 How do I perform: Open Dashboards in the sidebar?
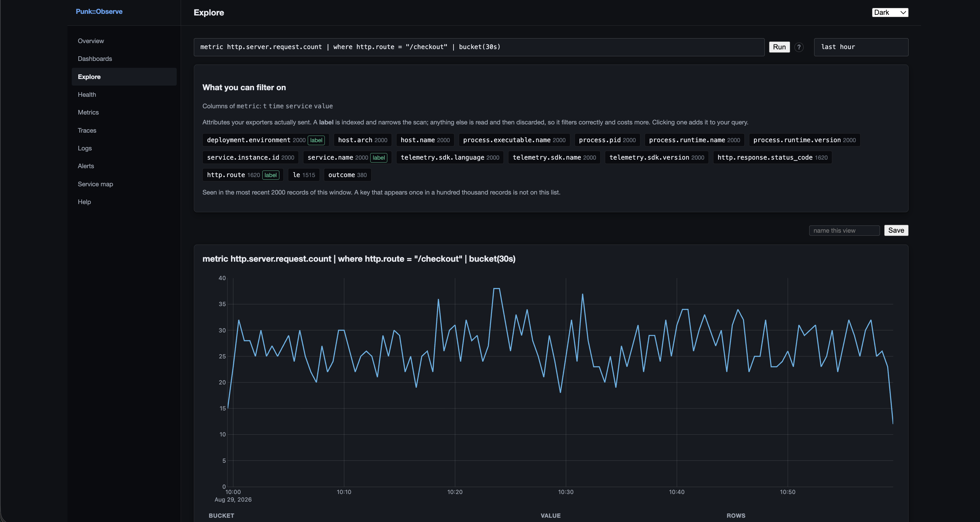pyautogui.click(x=124, y=59)
